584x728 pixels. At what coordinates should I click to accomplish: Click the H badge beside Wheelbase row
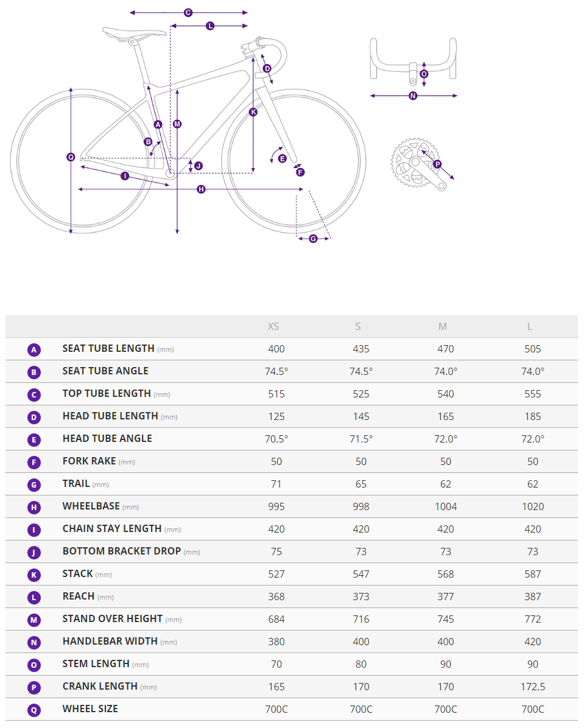click(34, 507)
